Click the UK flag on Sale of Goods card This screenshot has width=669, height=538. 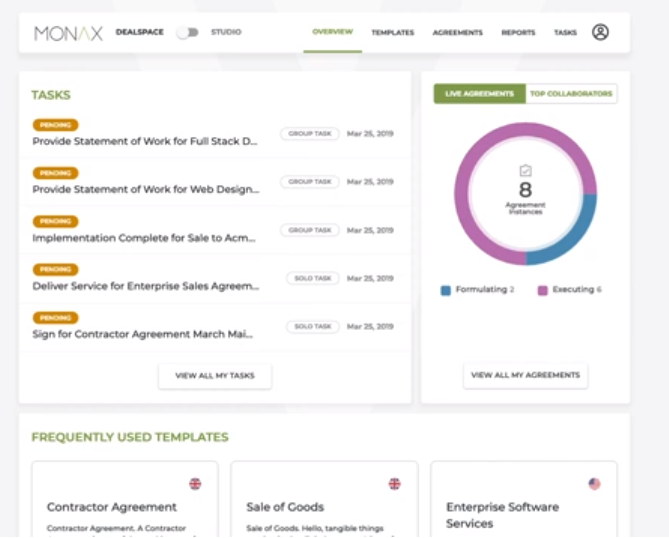coord(394,484)
